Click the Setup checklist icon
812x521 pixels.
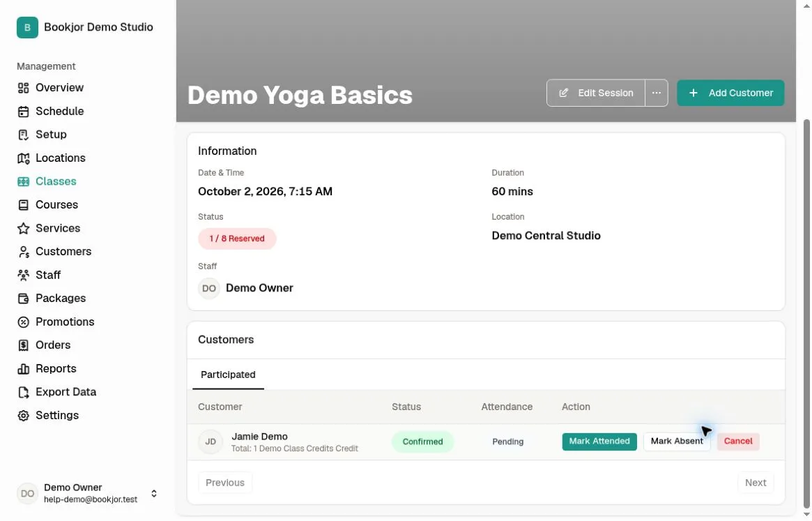point(23,135)
